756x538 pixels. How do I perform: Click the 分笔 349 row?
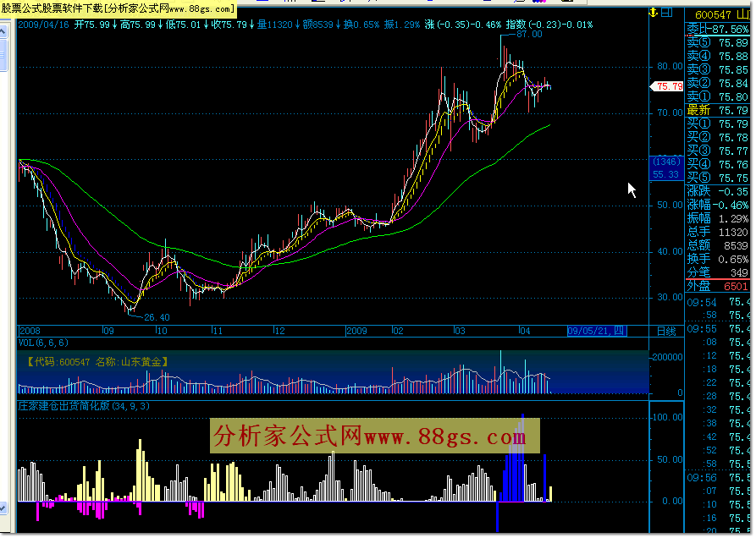pos(717,272)
